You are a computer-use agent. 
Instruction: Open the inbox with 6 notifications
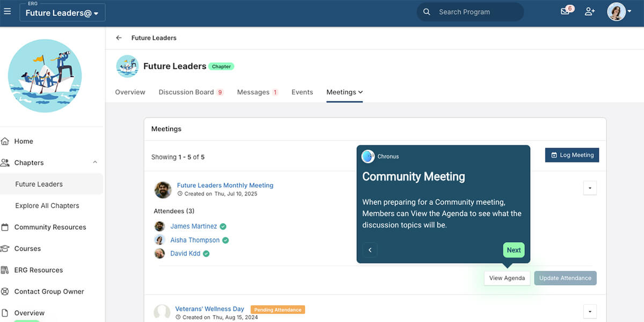565,11
